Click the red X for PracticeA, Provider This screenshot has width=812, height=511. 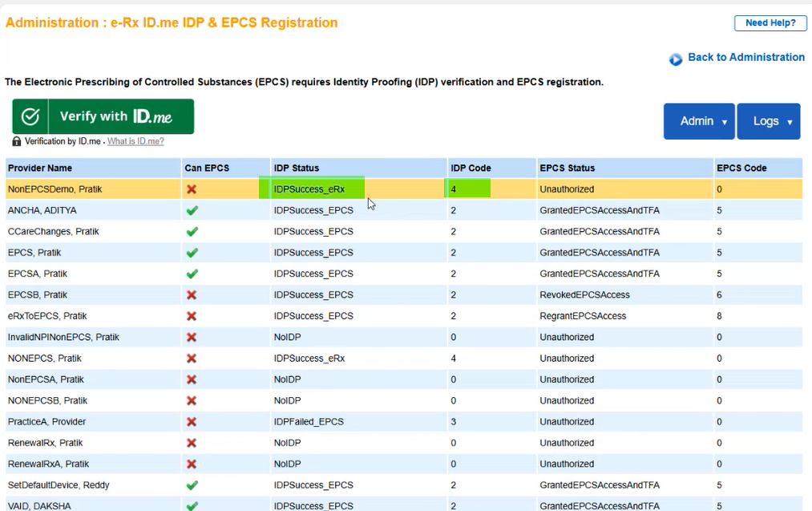[192, 422]
